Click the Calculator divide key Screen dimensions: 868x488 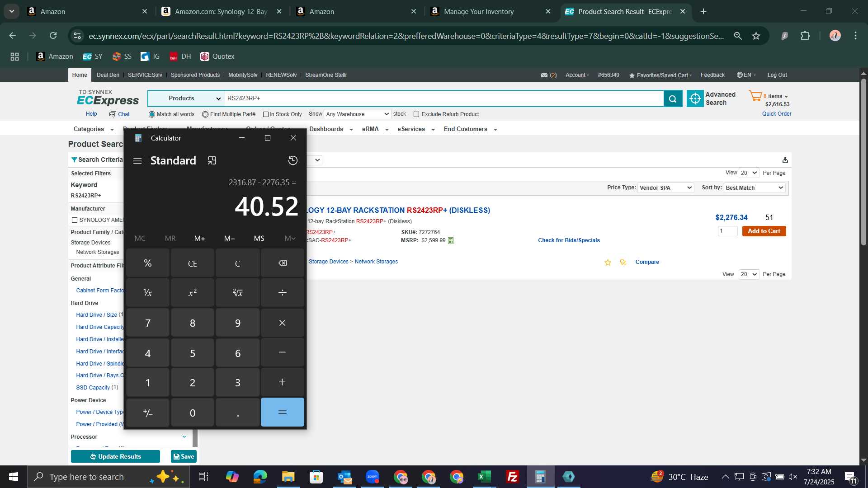pos(283,293)
